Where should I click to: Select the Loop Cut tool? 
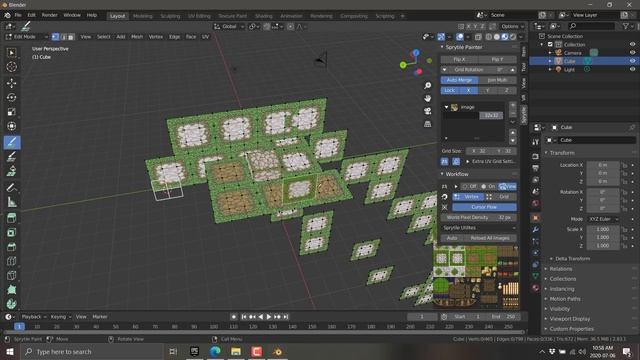pos(11,261)
